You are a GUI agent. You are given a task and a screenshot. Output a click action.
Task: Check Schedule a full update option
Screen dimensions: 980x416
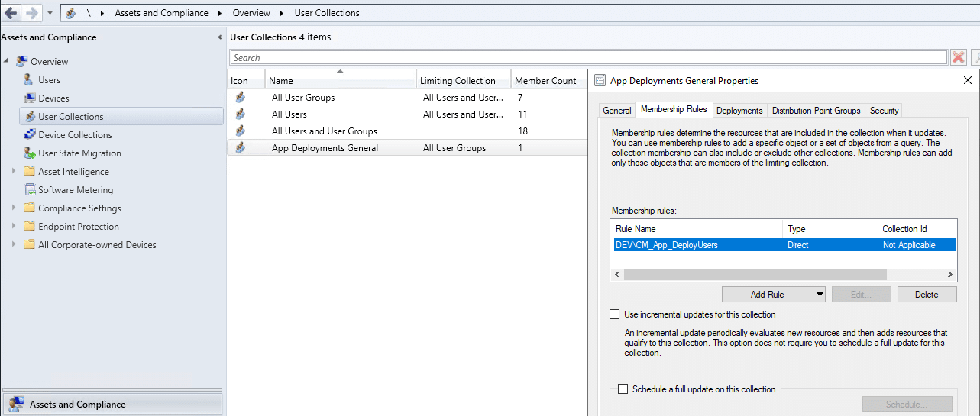(x=623, y=389)
